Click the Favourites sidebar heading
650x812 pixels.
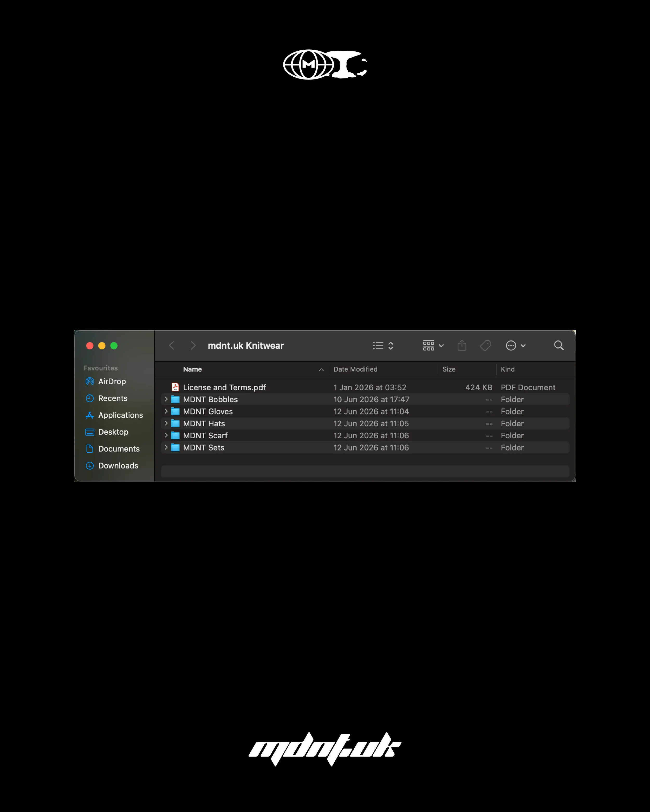tap(101, 368)
